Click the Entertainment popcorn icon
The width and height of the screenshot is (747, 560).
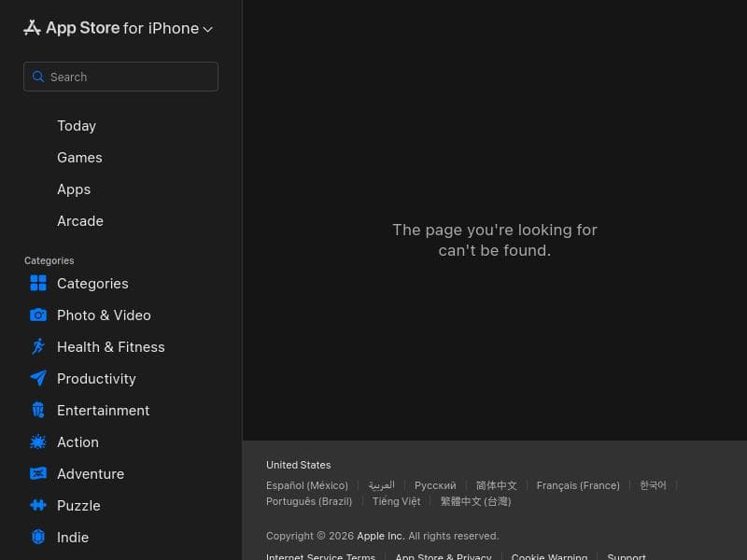click(38, 410)
